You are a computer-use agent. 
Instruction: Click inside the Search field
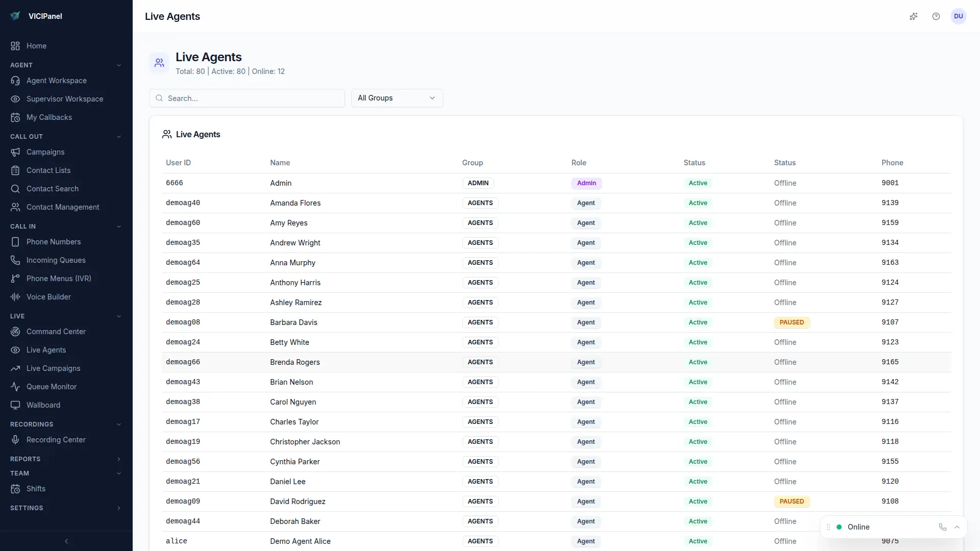[247, 98]
